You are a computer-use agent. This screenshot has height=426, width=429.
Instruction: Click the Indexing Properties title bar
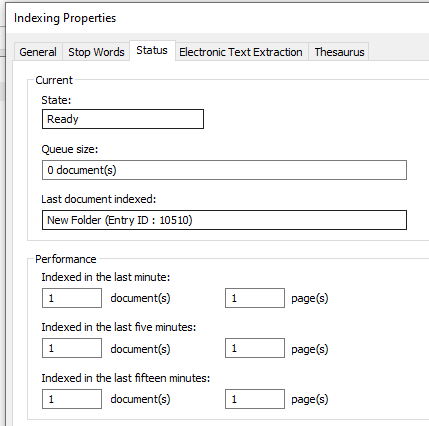(218, 18)
